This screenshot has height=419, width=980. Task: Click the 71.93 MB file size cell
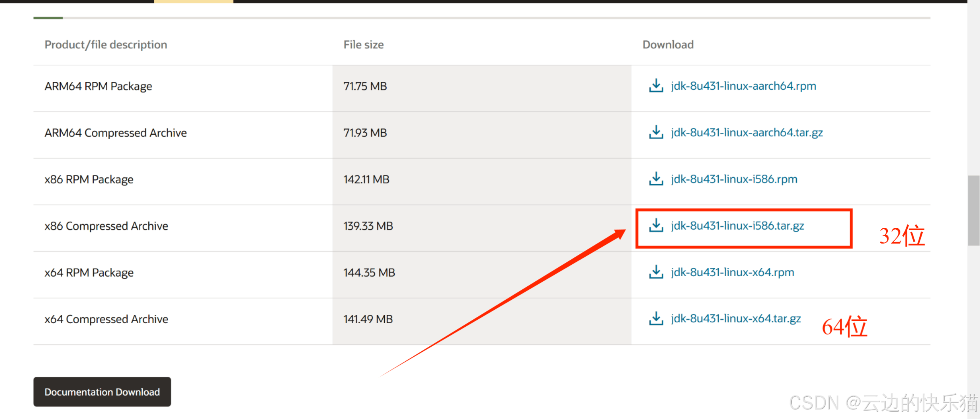482,135
